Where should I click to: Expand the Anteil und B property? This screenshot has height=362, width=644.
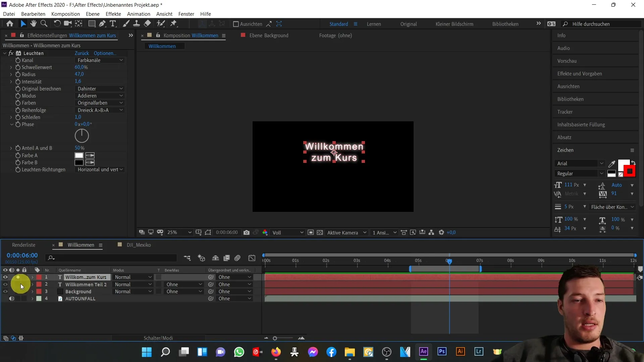[x=11, y=147]
